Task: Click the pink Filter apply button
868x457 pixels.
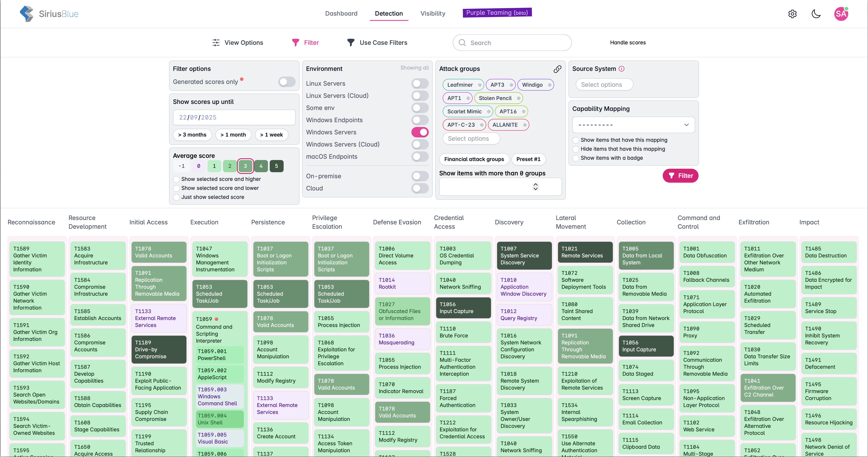Action: (x=680, y=176)
